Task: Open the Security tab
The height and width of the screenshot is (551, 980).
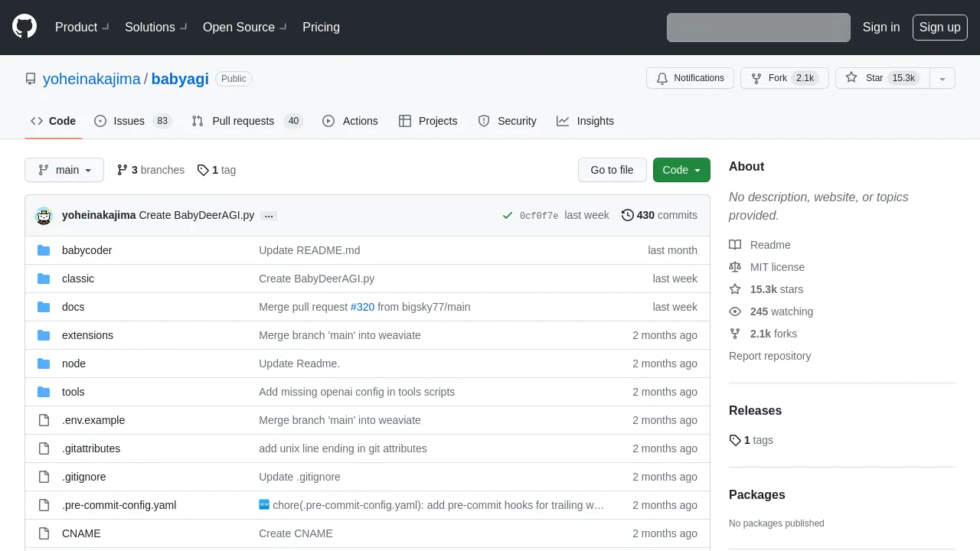Action: (507, 121)
